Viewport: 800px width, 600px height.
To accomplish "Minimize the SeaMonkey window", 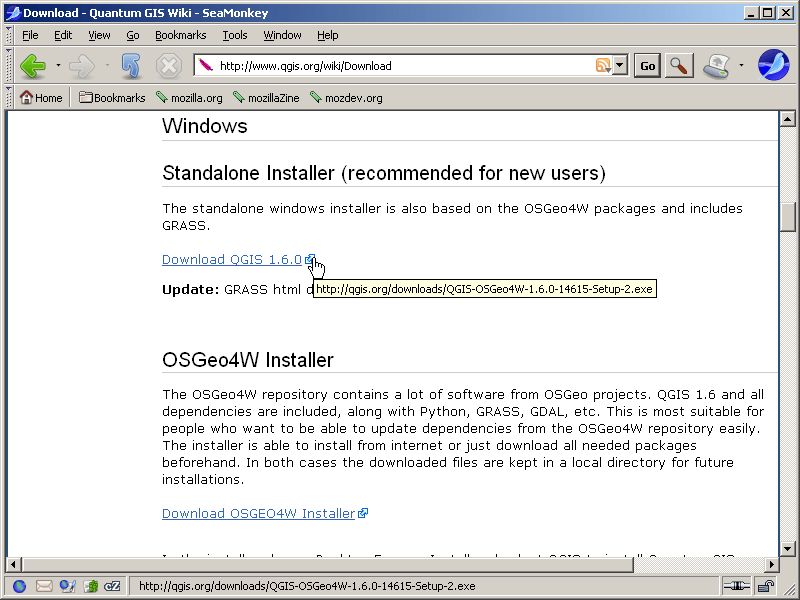I will [751, 13].
